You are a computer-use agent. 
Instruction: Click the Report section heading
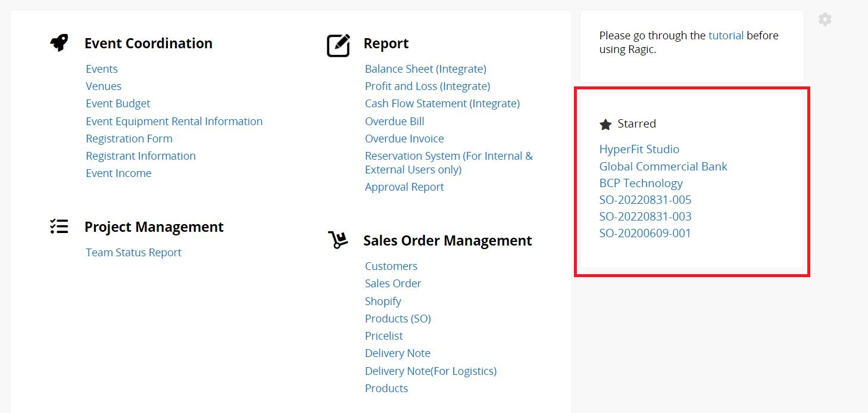tap(386, 44)
